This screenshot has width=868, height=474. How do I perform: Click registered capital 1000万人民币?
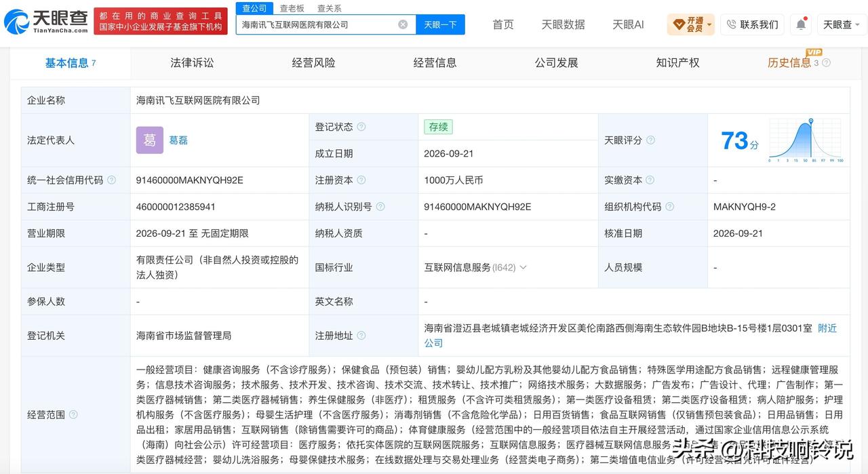(454, 180)
